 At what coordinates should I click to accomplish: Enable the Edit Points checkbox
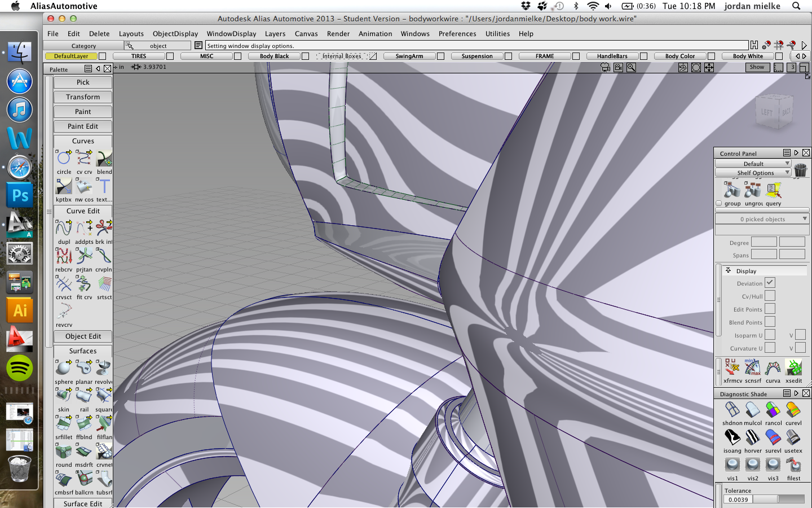[x=770, y=309]
